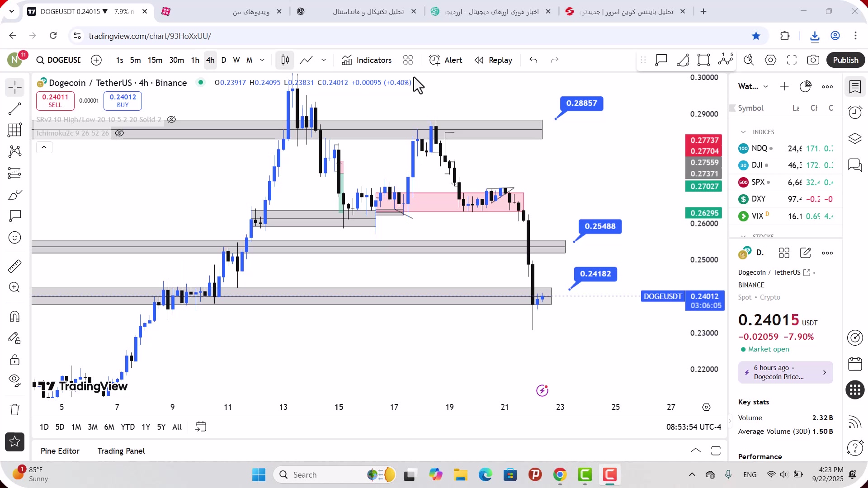Image resolution: width=868 pixels, height=488 pixels.
Task: Publish the chart idea
Action: point(845,60)
